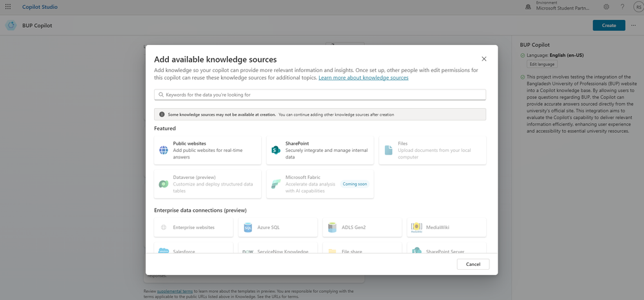This screenshot has height=300, width=644.
Task: Select the ADLS Gen2 label
Action: tap(354, 227)
